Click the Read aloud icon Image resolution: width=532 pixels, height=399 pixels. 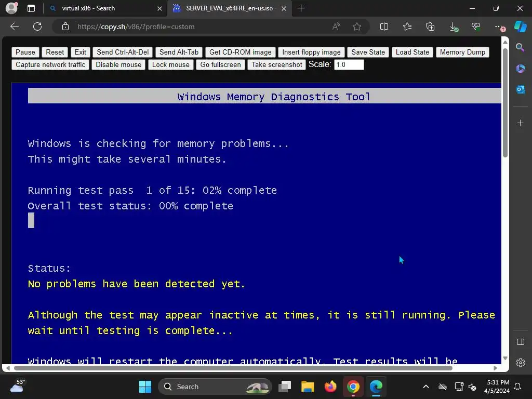pyautogui.click(x=336, y=26)
